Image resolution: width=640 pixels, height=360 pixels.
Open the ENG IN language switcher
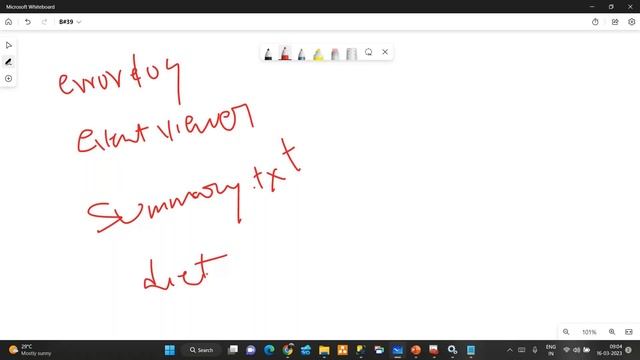coord(551,350)
